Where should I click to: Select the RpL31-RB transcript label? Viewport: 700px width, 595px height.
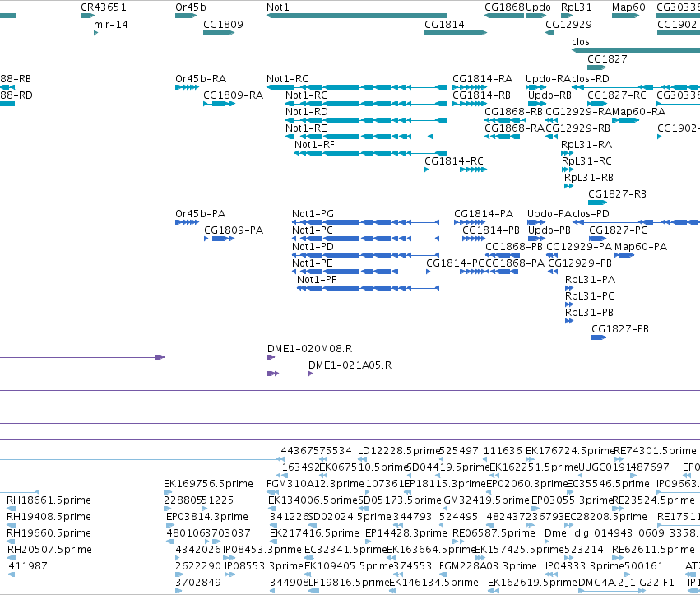pyautogui.click(x=589, y=178)
